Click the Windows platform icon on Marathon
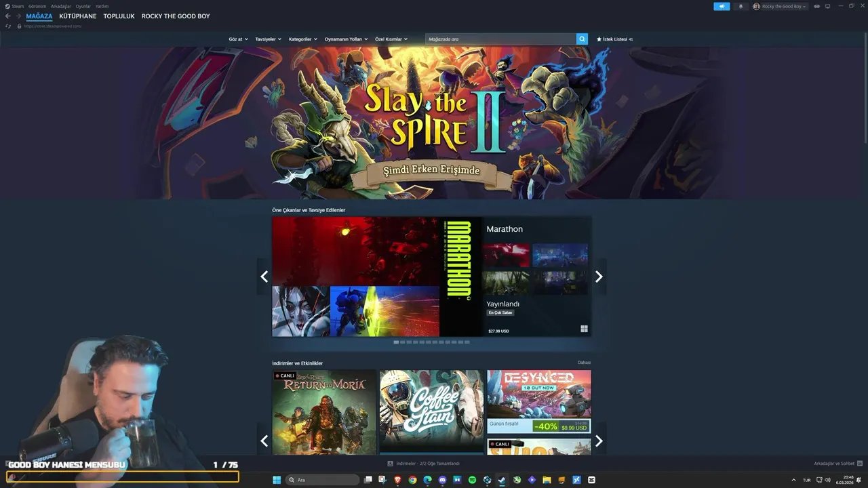 [584, 329]
